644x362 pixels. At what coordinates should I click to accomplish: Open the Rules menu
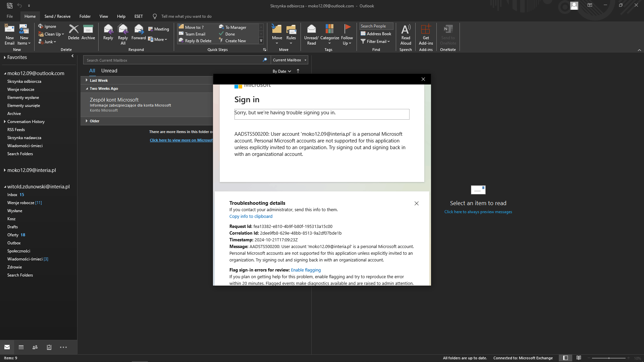291,35
